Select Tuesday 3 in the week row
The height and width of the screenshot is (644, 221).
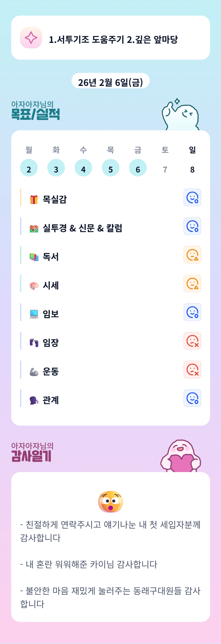56,168
